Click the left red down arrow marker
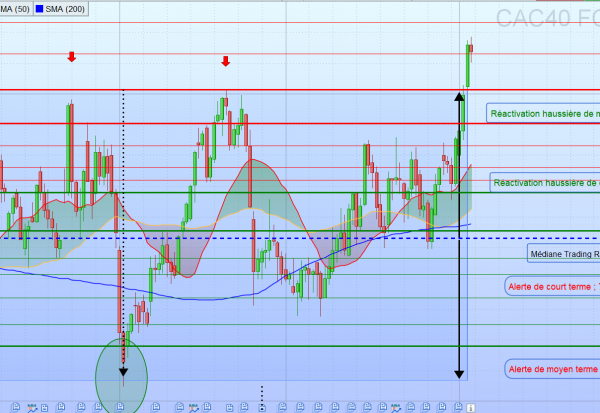This screenshot has width=600, height=413. click(x=71, y=57)
